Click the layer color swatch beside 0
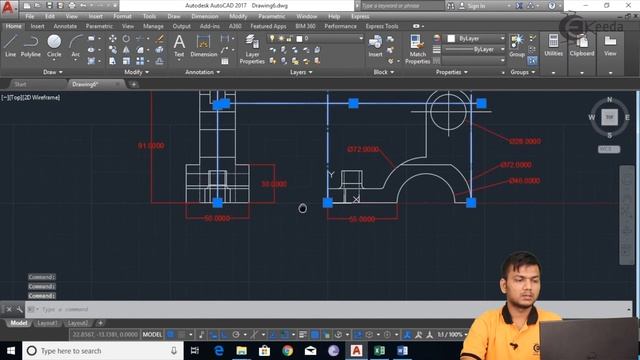 [299, 38]
